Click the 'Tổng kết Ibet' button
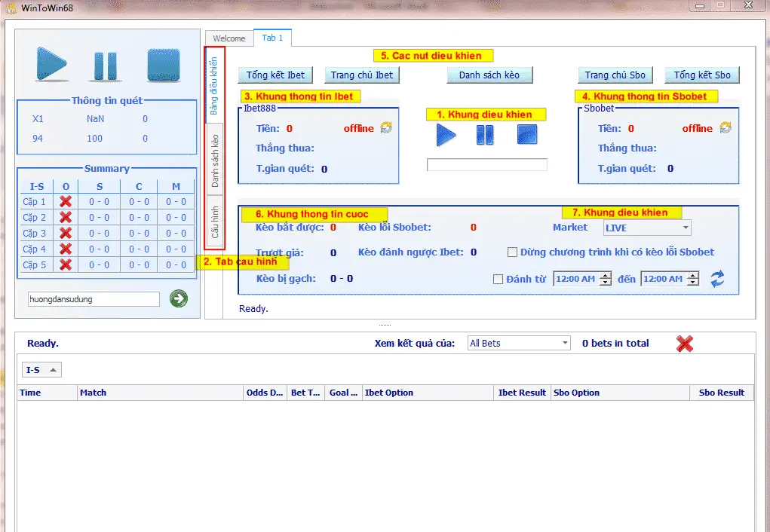770x532 pixels. 276,75
